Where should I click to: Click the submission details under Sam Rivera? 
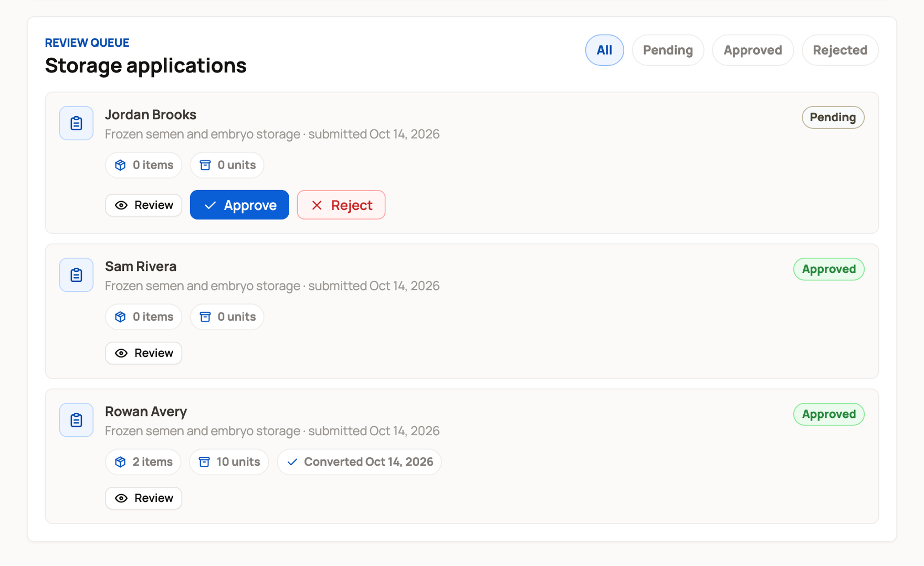pyautogui.click(x=272, y=286)
